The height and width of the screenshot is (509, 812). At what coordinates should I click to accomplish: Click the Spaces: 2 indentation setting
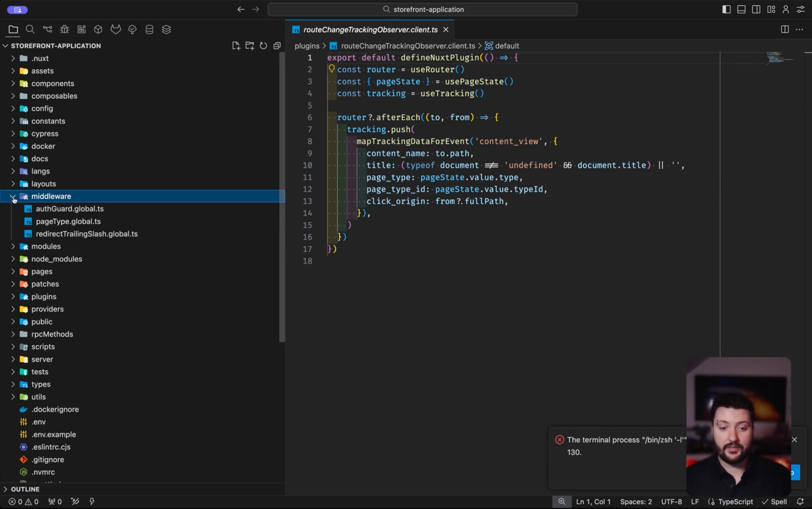pyautogui.click(x=636, y=502)
